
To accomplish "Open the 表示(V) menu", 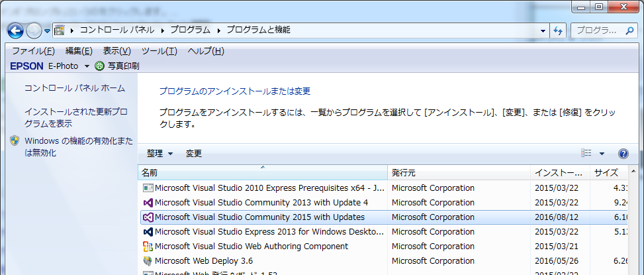I will [116, 52].
